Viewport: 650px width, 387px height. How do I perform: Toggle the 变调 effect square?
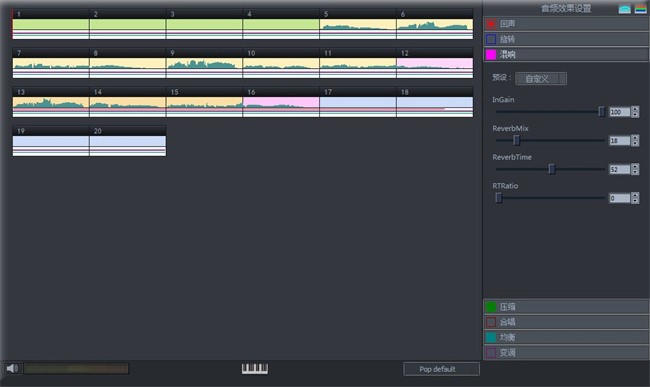(491, 353)
